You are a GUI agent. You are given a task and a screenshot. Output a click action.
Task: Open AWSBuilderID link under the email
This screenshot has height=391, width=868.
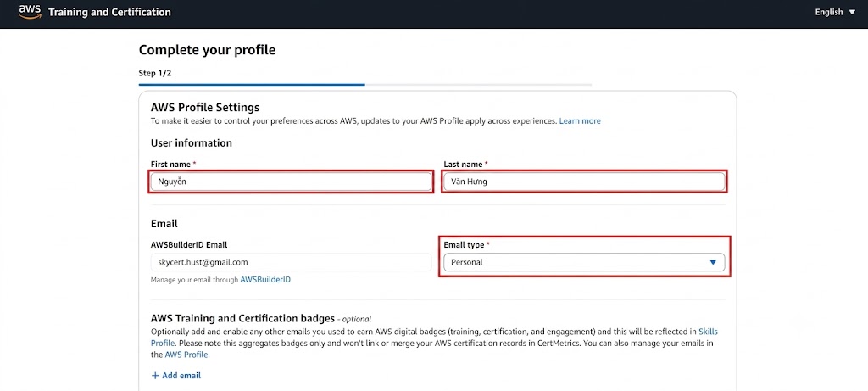point(265,280)
